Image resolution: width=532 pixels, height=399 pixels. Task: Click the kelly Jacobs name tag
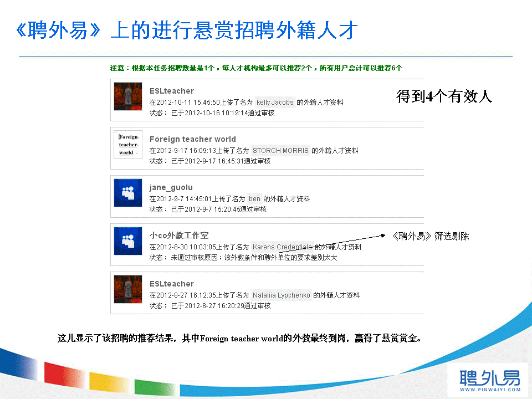[x=275, y=103]
